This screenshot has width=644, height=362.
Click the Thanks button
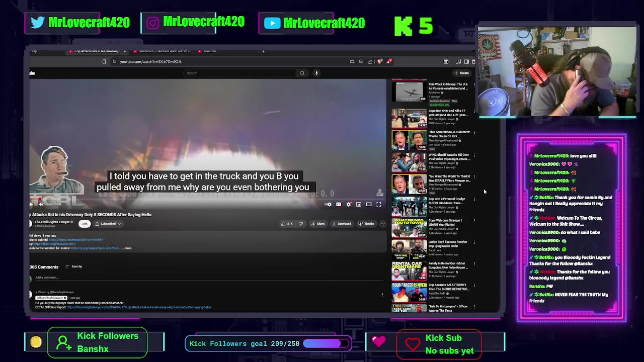click(x=366, y=224)
